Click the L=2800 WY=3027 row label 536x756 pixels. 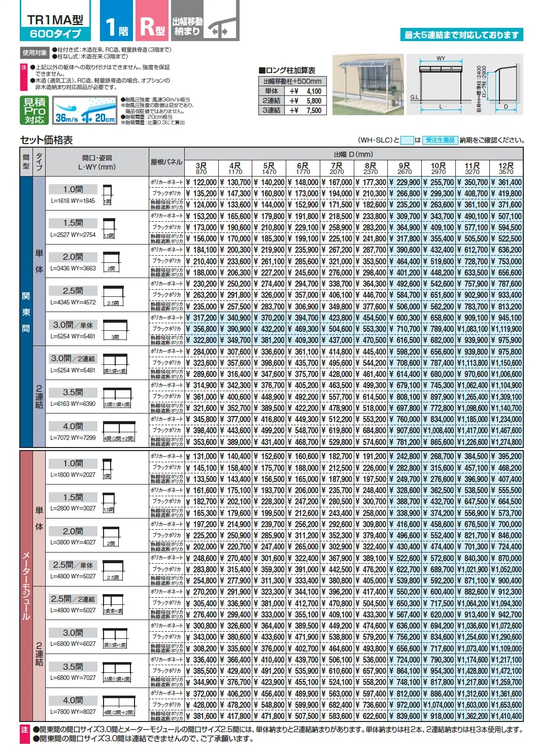pyautogui.click(x=73, y=508)
